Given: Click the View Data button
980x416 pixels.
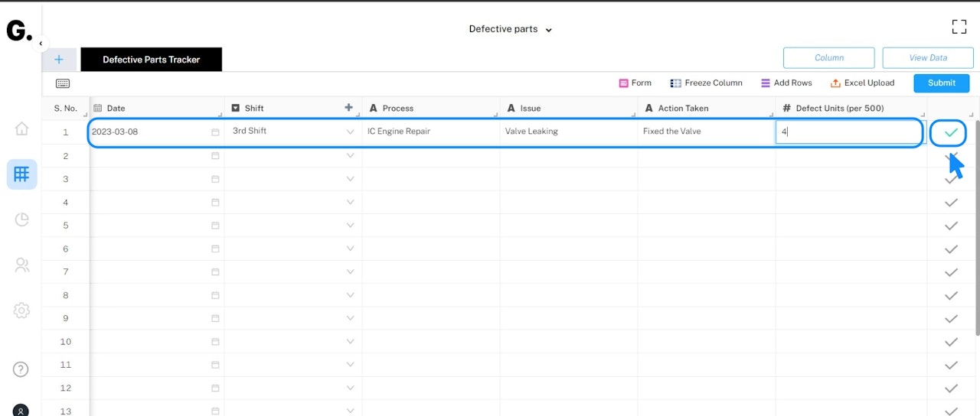Looking at the screenshot, I should (928, 58).
